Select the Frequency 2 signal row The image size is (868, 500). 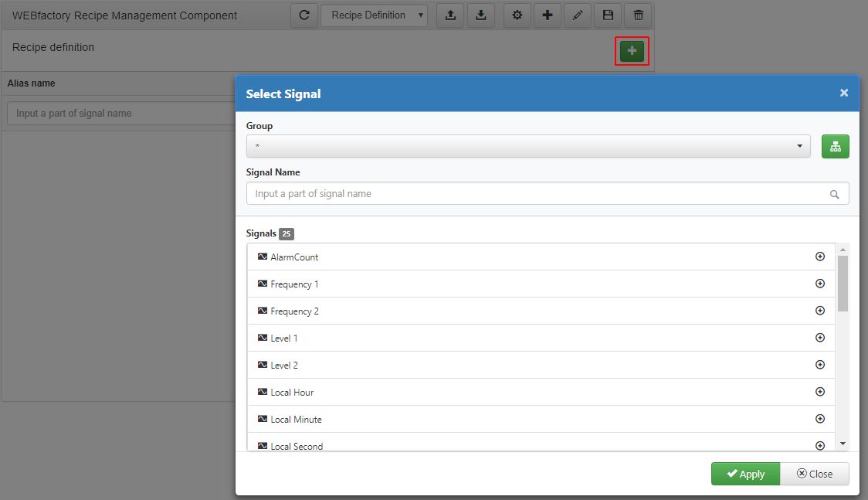541,311
